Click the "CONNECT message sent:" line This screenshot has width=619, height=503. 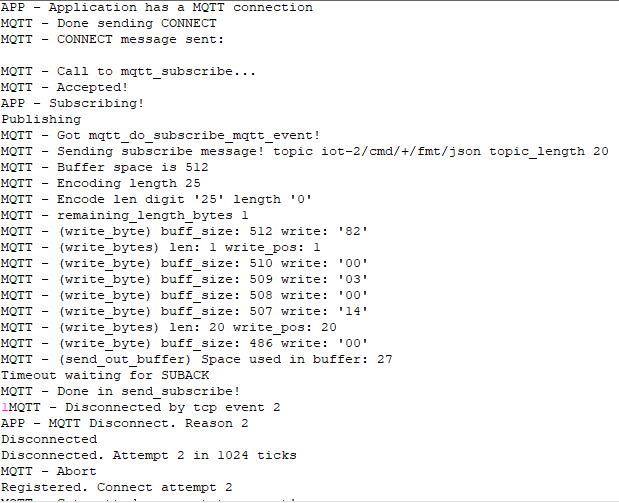click(112, 39)
